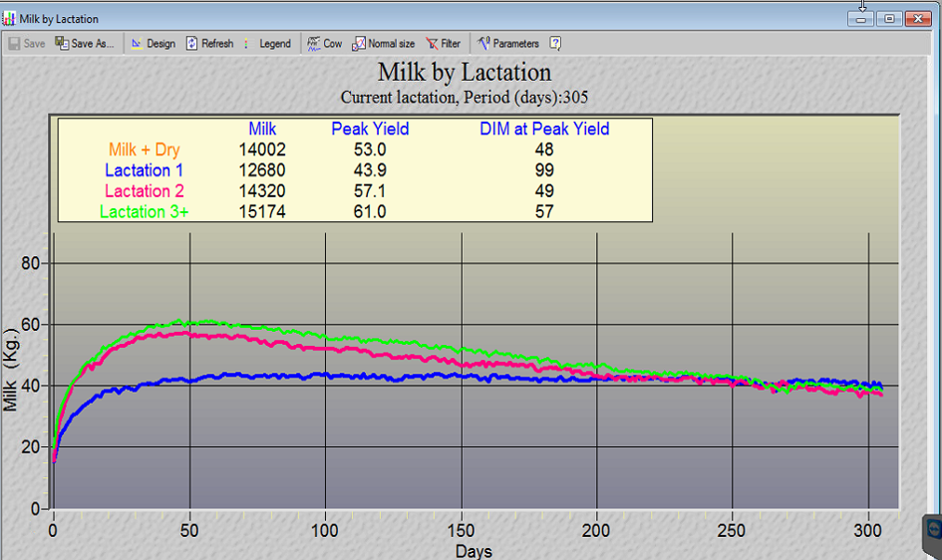
Task: Open the Cow selection tool
Action: coord(324,43)
